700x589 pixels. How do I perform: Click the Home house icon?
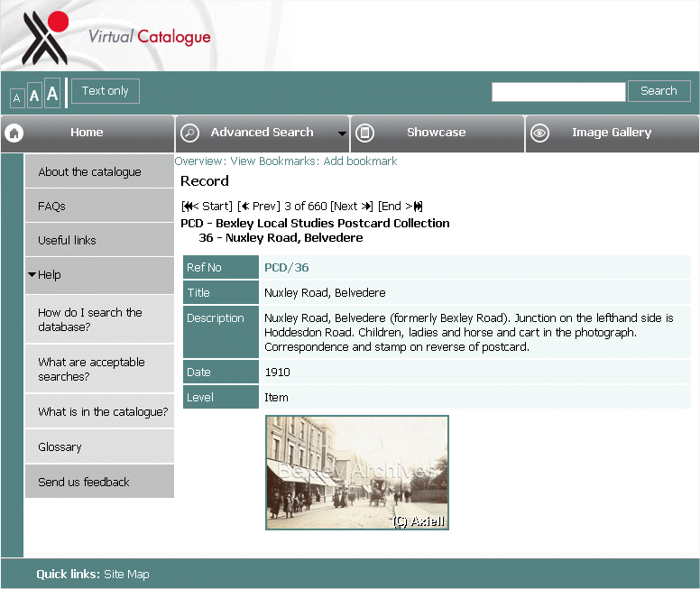click(14, 133)
